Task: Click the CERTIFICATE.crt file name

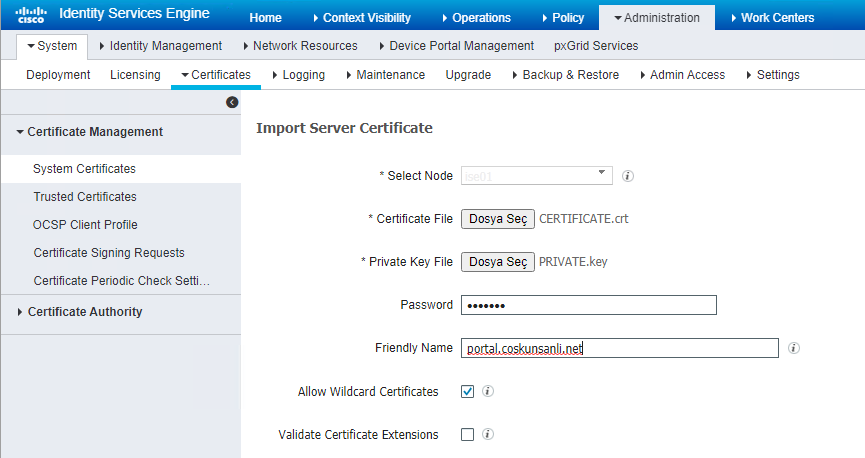Action: 584,219
